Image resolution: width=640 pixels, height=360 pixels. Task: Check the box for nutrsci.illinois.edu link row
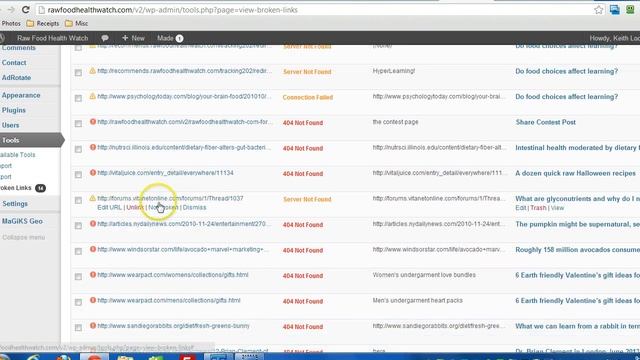(x=78, y=149)
